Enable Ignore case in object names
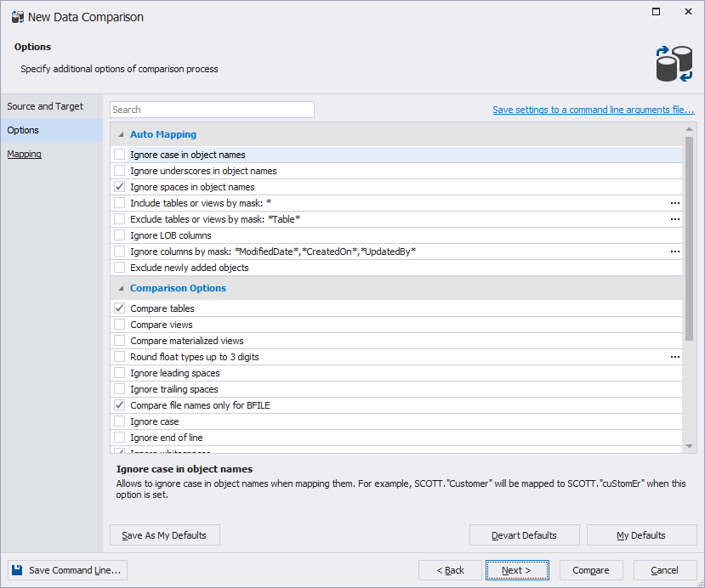Viewport: 705px width, 588px height. (120, 155)
